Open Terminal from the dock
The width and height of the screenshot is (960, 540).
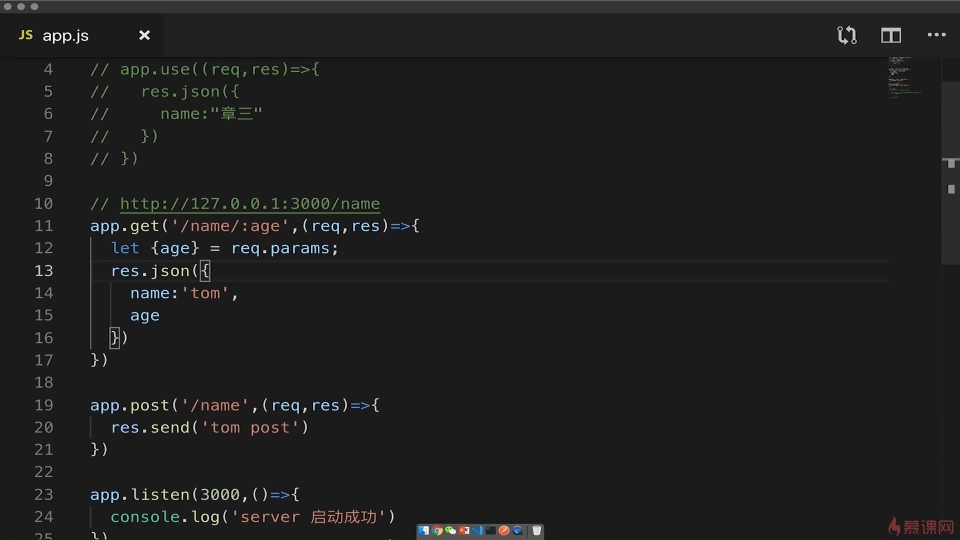[491, 530]
